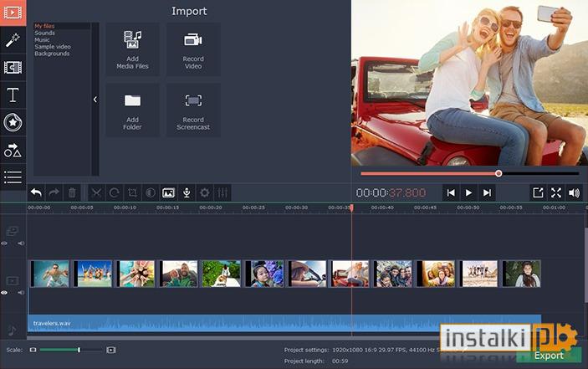Screen dimensions: 588x369
Task: Select the beach jumping group clip
Action: (93, 274)
